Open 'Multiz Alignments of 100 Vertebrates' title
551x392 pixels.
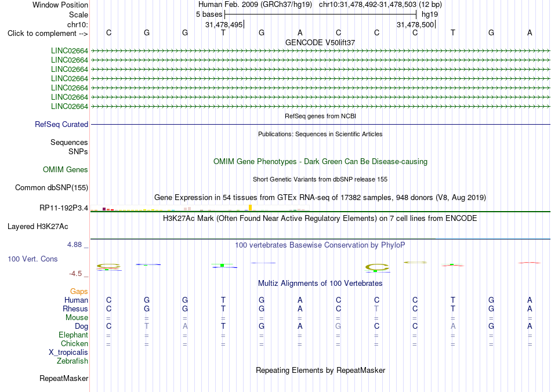[x=320, y=284]
